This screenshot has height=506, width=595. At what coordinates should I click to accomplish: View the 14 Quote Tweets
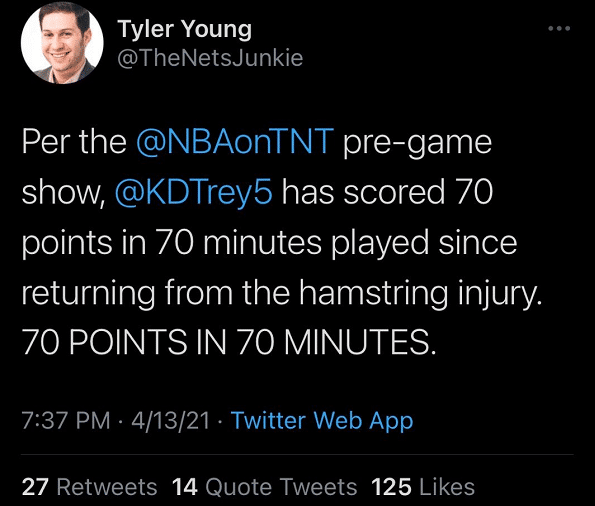point(264,487)
